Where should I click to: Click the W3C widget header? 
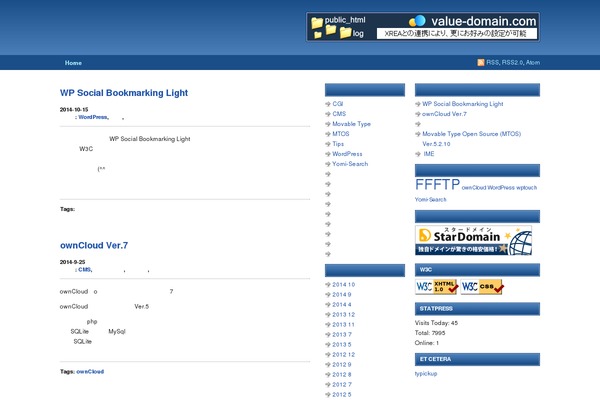tap(477, 269)
